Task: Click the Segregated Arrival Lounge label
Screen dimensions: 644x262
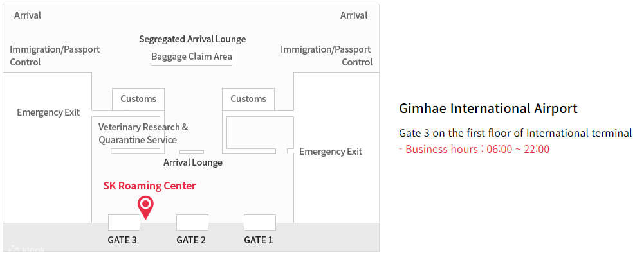Action: click(x=192, y=39)
